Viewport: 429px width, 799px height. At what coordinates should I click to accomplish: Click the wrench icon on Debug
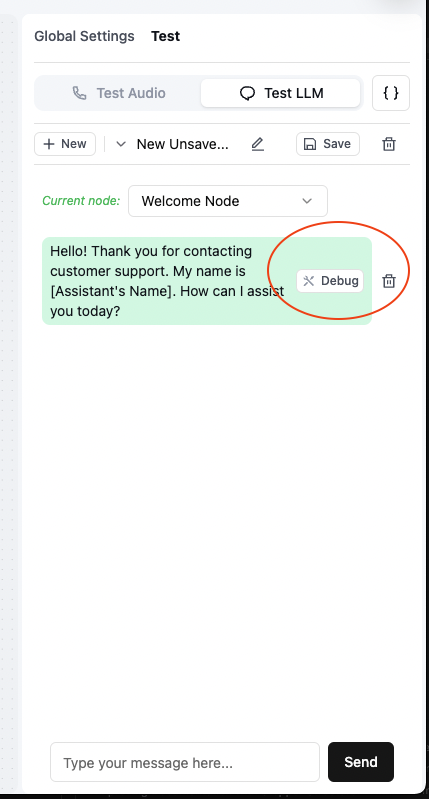[309, 281]
